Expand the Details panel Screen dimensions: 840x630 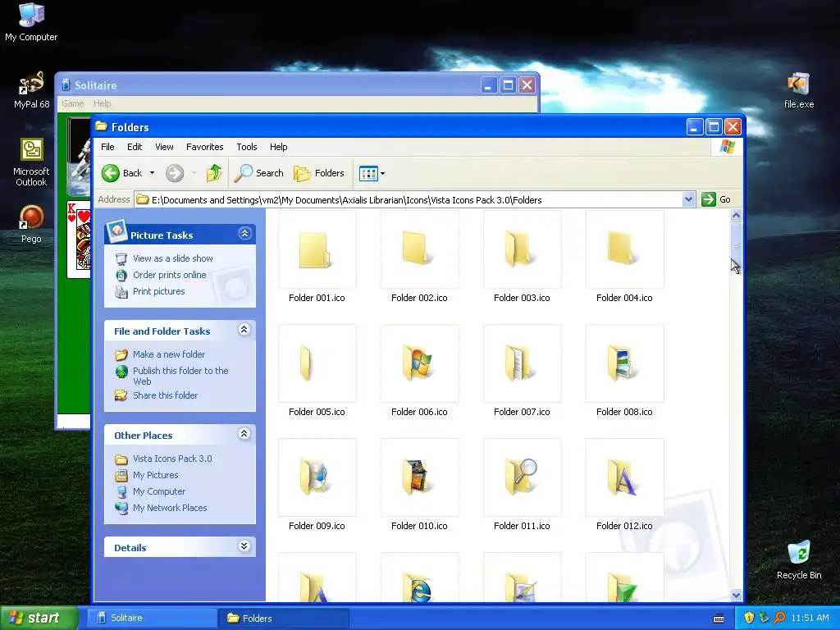pyautogui.click(x=244, y=546)
